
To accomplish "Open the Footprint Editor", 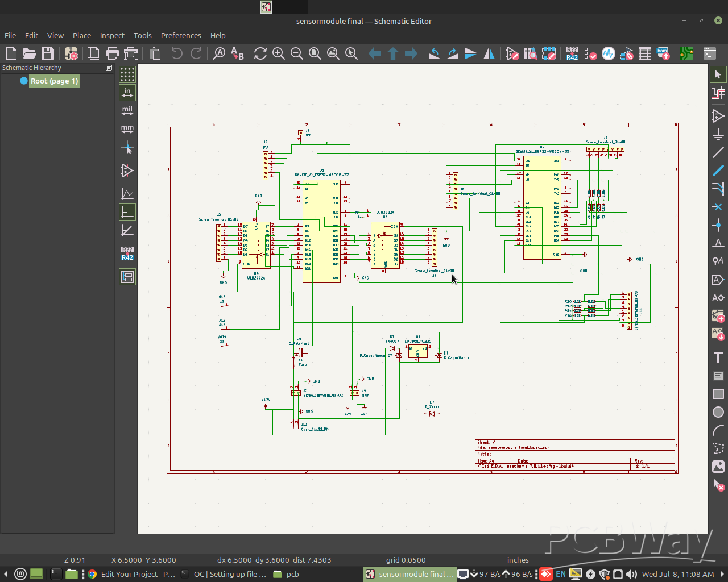I will [x=530, y=53].
